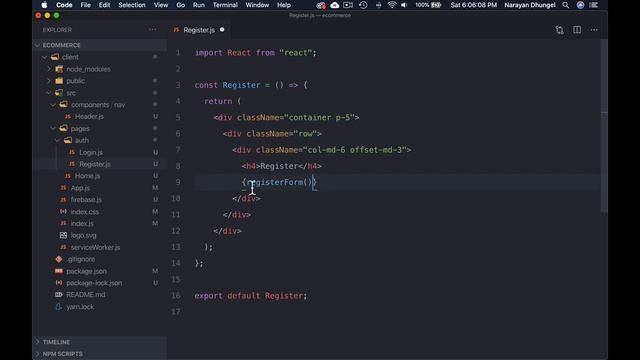Expand the public folder
The image size is (640, 360).
click(x=49, y=81)
